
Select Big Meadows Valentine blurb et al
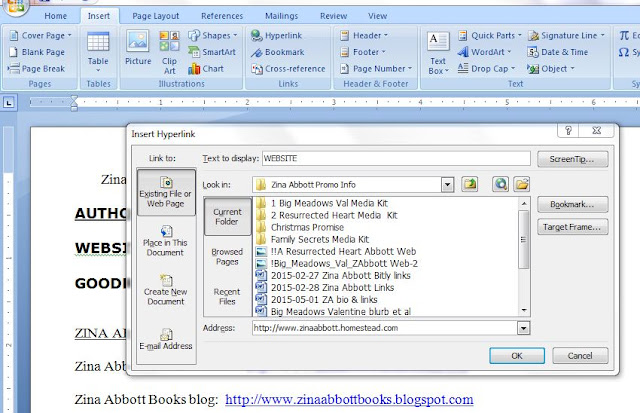click(x=333, y=311)
